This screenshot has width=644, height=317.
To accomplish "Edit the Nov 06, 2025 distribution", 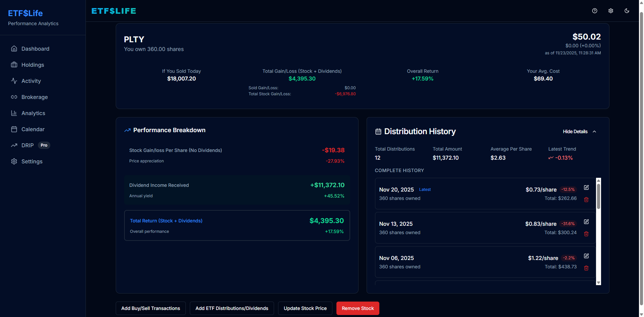I will [586, 256].
